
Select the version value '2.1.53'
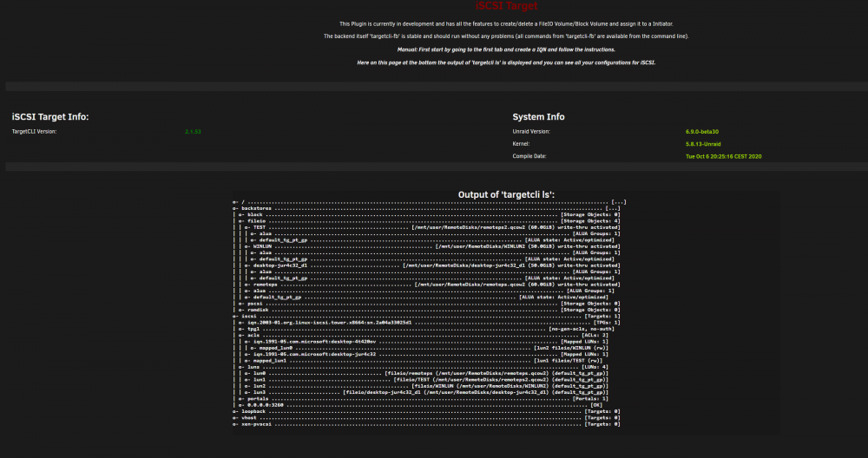[x=193, y=132]
